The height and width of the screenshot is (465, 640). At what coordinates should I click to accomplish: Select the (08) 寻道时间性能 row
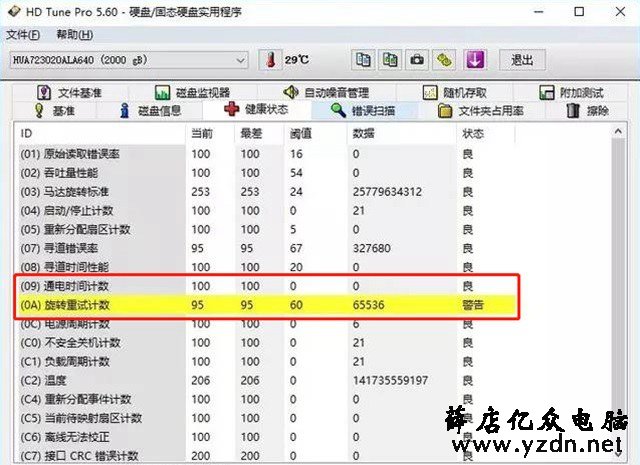click(x=265, y=267)
